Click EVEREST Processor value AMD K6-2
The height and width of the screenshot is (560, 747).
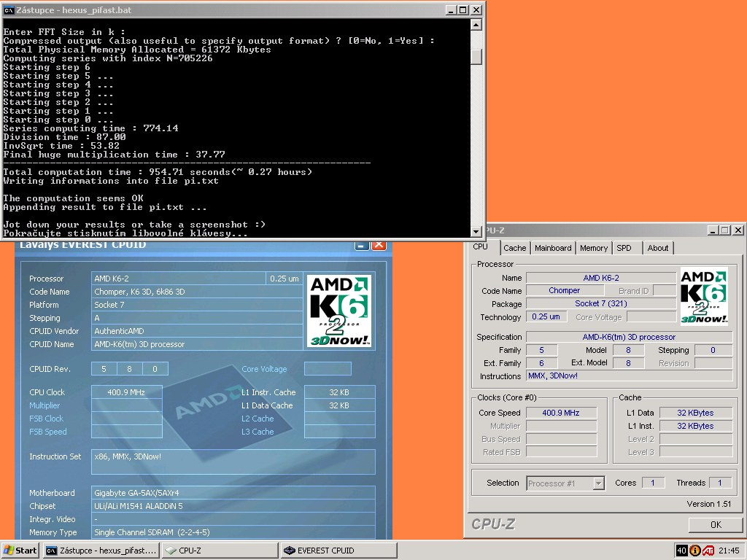[x=178, y=279]
